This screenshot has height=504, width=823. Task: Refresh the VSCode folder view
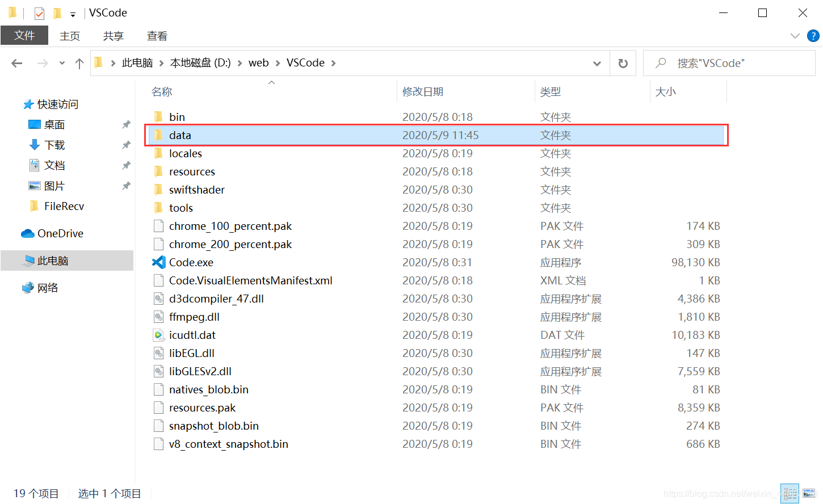click(623, 63)
